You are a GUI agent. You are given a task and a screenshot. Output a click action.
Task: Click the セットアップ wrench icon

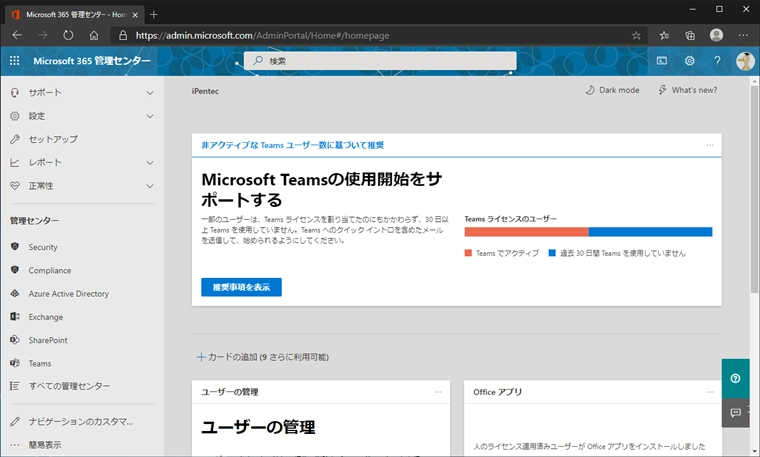[x=15, y=139]
